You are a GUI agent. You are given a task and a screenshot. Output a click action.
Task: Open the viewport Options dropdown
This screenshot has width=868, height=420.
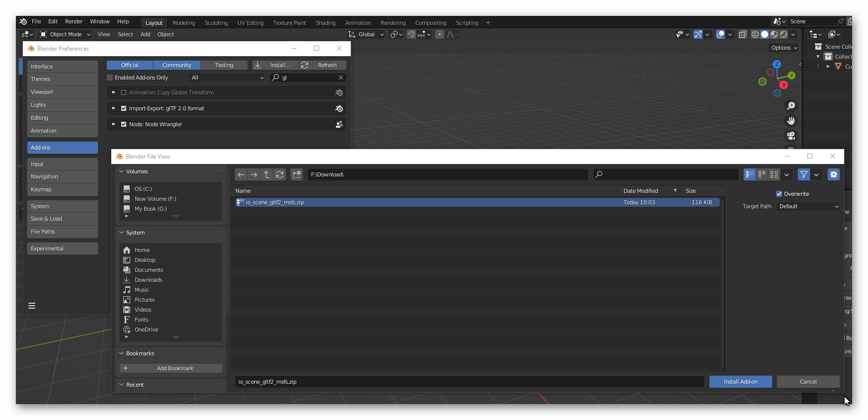point(784,48)
